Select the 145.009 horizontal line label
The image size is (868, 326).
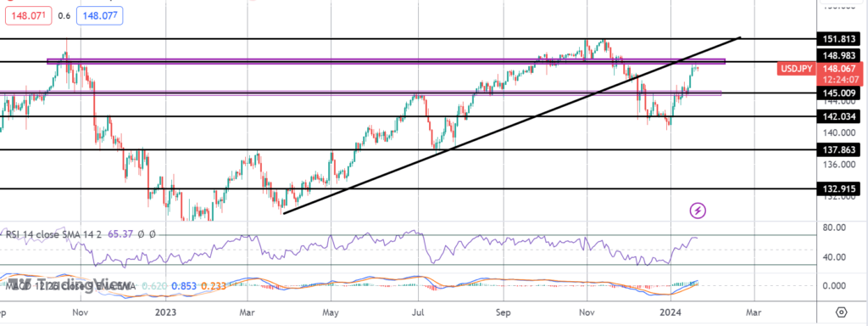tap(839, 93)
